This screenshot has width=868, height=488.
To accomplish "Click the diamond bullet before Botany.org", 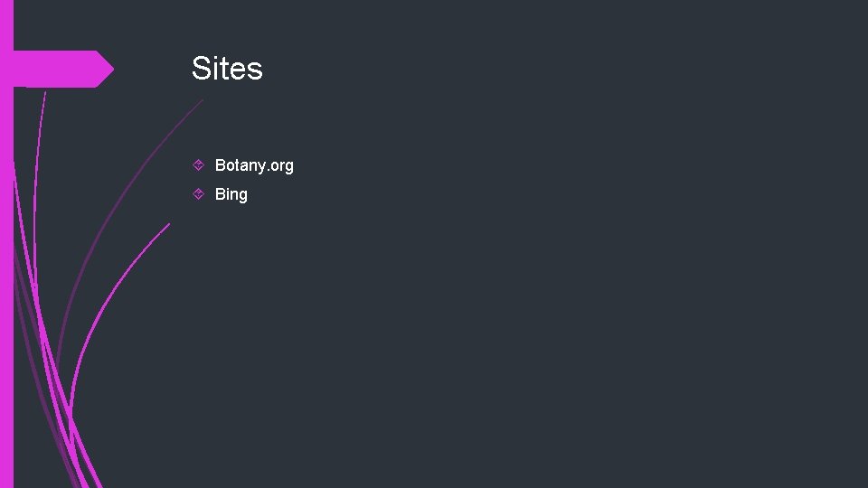I will coord(199,165).
